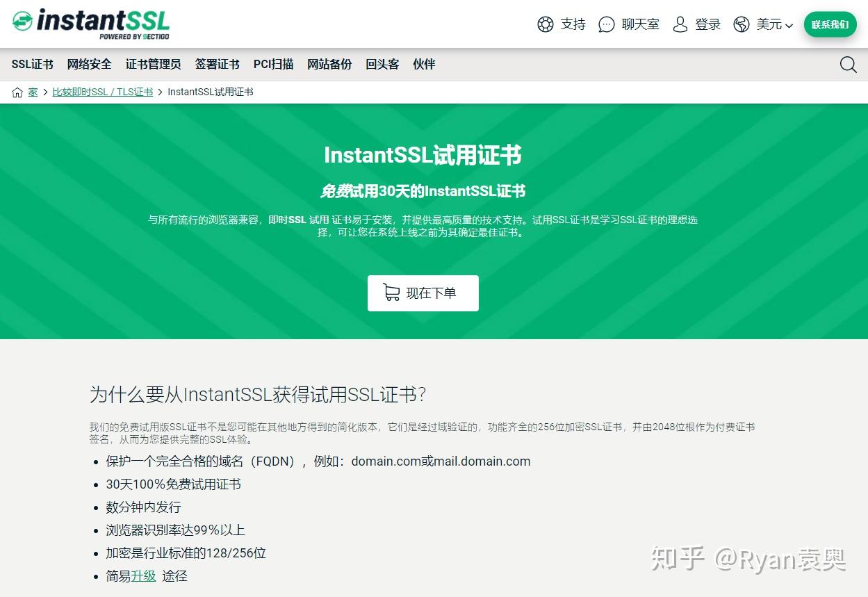Open the 比较即时SSL / TLS证书 breadcrumb link
868x597 pixels.
pos(102,91)
